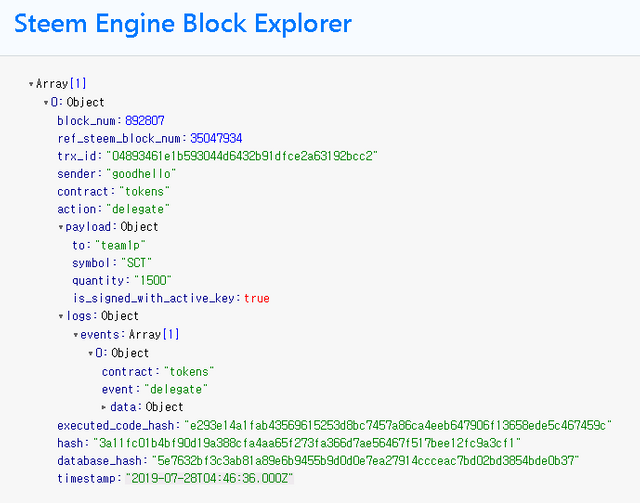The image size is (640, 503).
Task: Click the trx_id key label
Action: (x=77, y=156)
